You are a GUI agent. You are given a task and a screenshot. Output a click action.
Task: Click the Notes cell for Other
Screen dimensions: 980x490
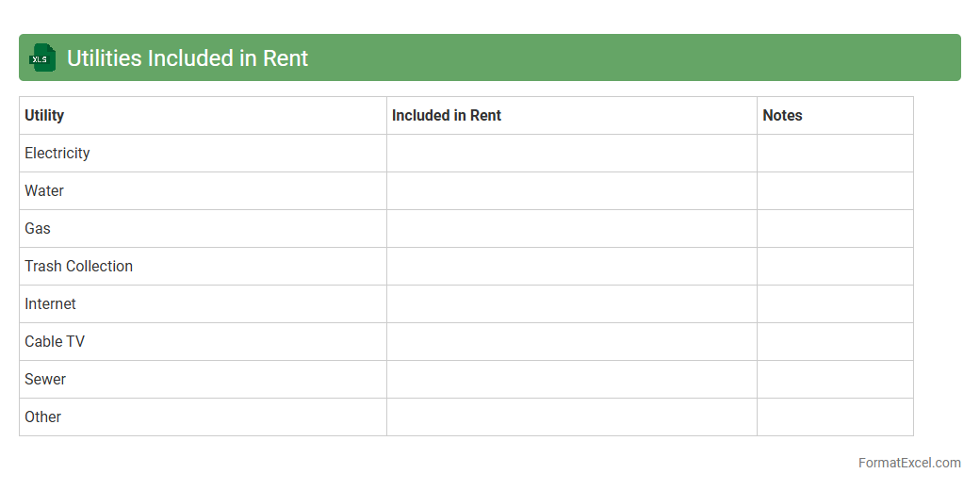835,416
